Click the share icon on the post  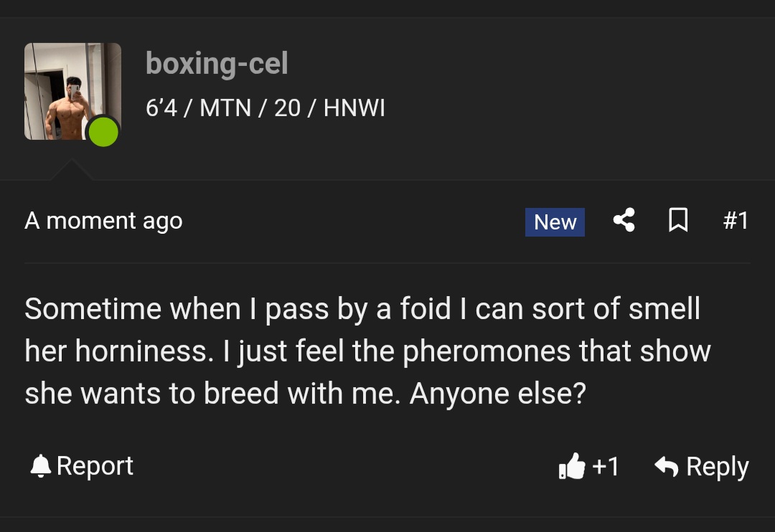click(x=624, y=221)
